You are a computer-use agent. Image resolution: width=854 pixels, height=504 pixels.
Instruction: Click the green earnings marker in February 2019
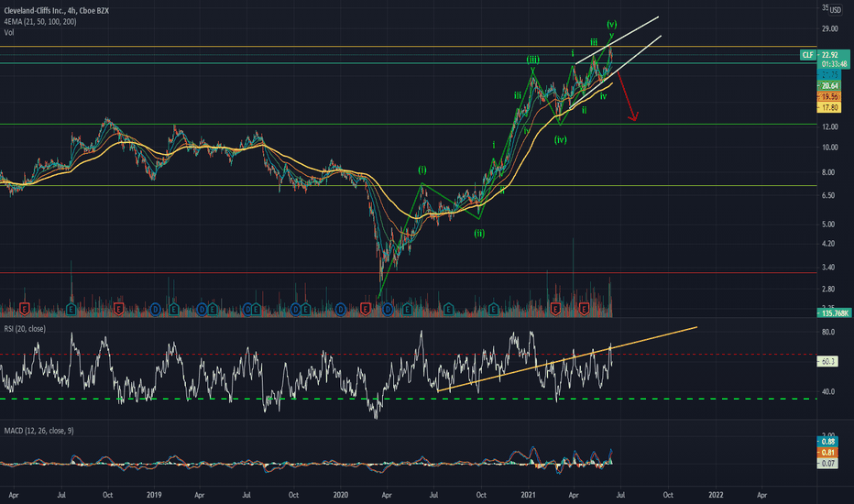point(173,310)
